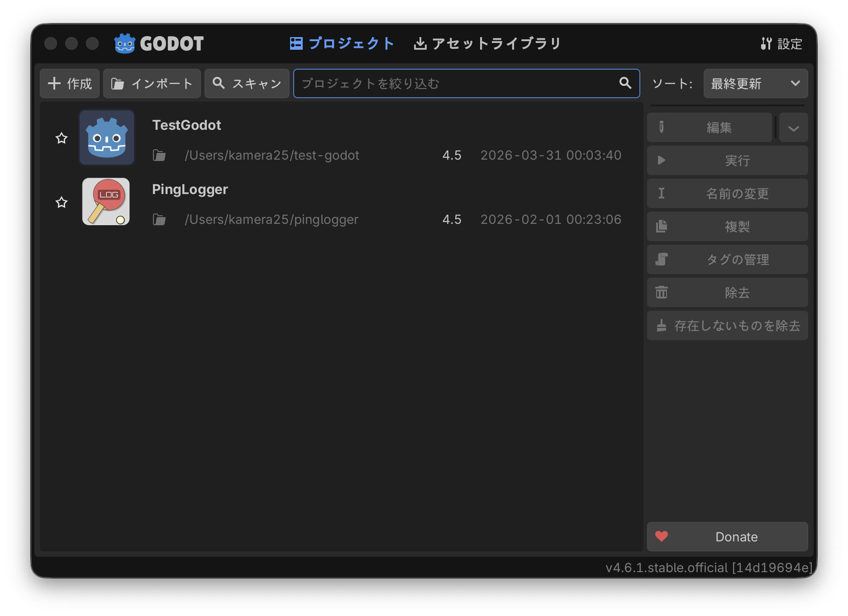Click date 2026-03-31 00:03:40
Viewport: 848px width, 616px height.
551,156
